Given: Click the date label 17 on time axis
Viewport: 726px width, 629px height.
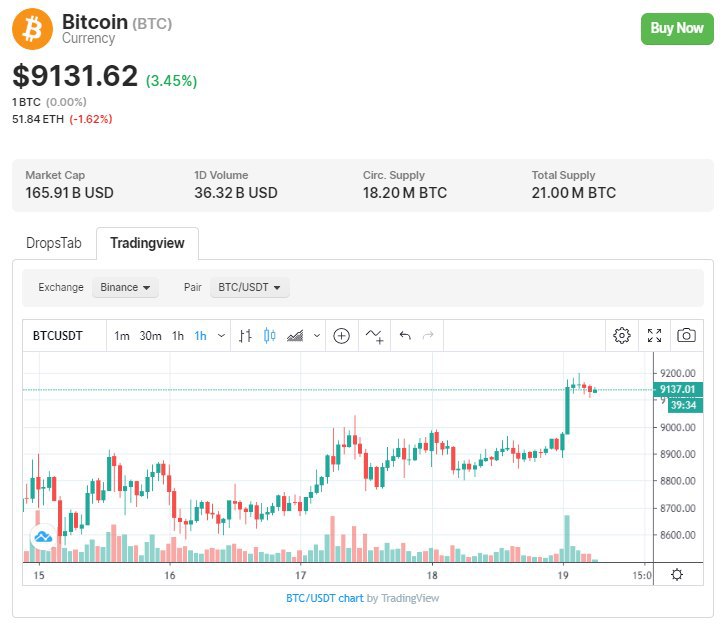Looking at the screenshot, I should click(x=300, y=575).
